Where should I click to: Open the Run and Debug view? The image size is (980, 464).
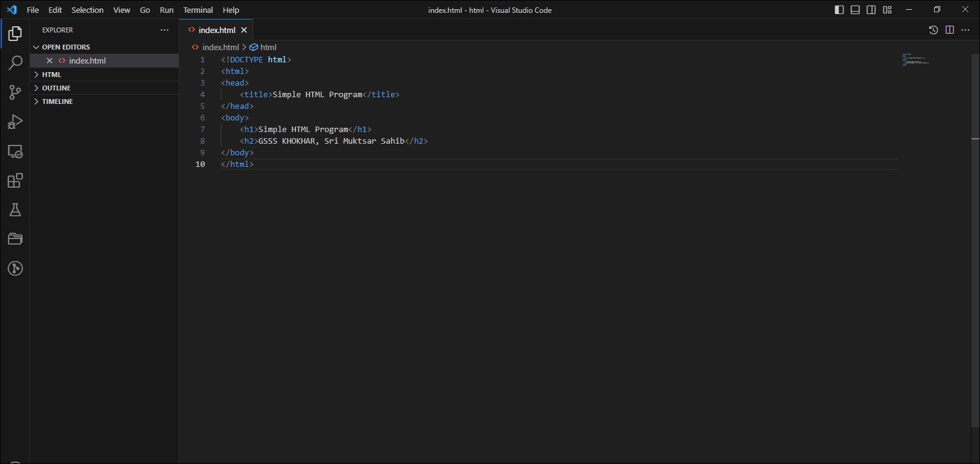(15, 122)
